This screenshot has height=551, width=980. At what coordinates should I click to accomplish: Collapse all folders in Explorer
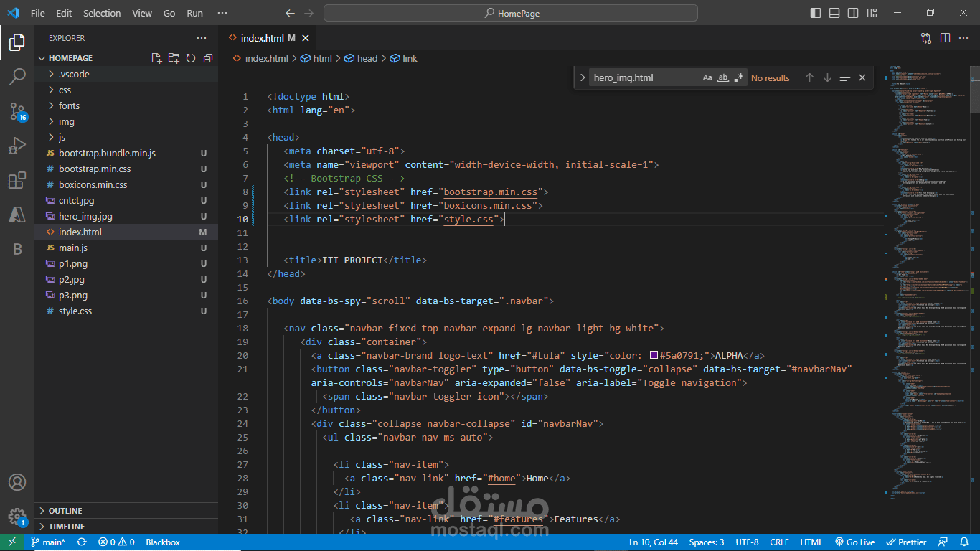208,58
